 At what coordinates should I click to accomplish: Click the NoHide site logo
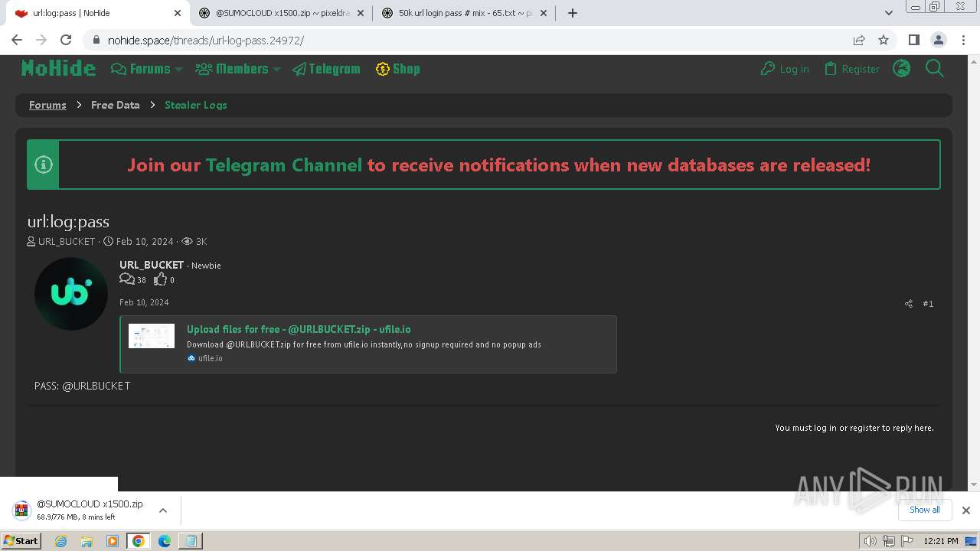[58, 69]
